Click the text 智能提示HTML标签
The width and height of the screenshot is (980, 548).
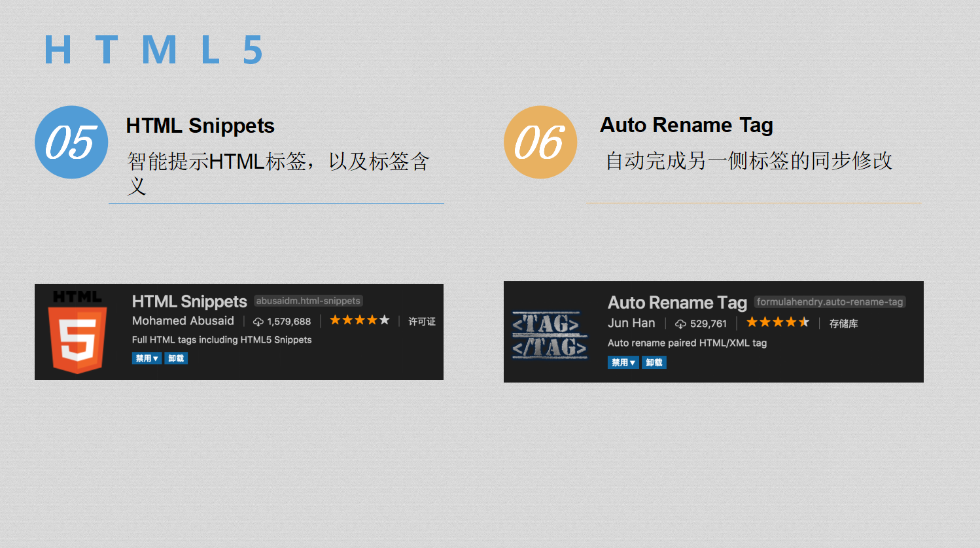coord(217,161)
